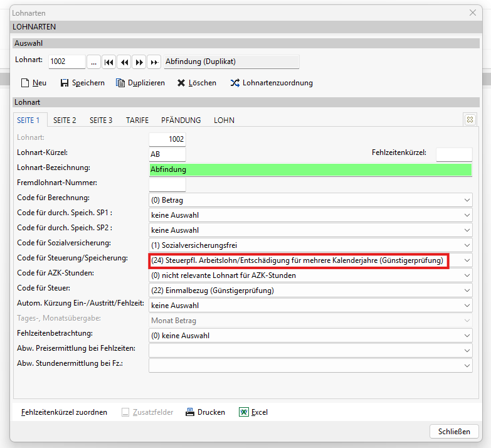The width and height of the screenshot is (491, 448).
Task: Close the Lohnarten window with X
Action: [473, 13]
